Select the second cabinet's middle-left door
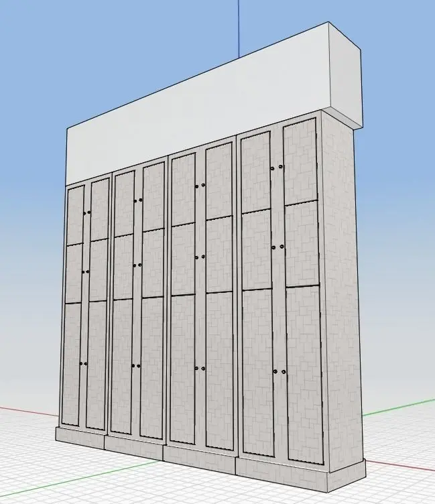Screen dimensions: 435x504 click(123, 267)
